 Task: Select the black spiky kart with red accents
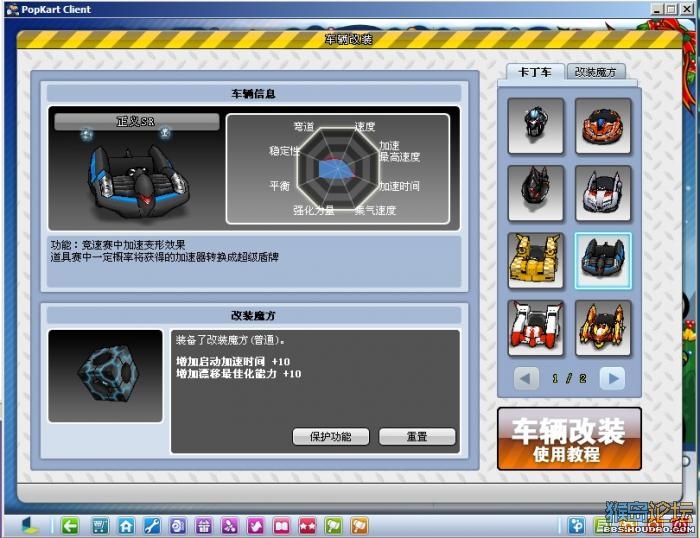click(536, 193)
